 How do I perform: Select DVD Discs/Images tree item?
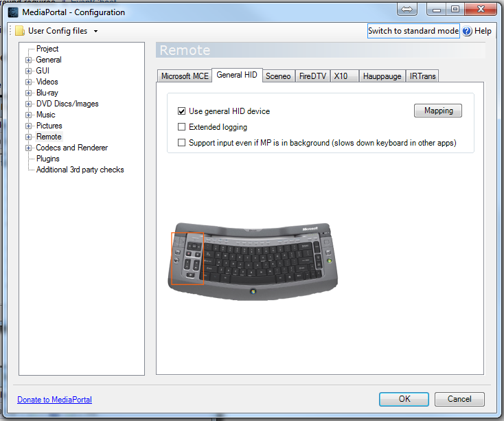67,104
